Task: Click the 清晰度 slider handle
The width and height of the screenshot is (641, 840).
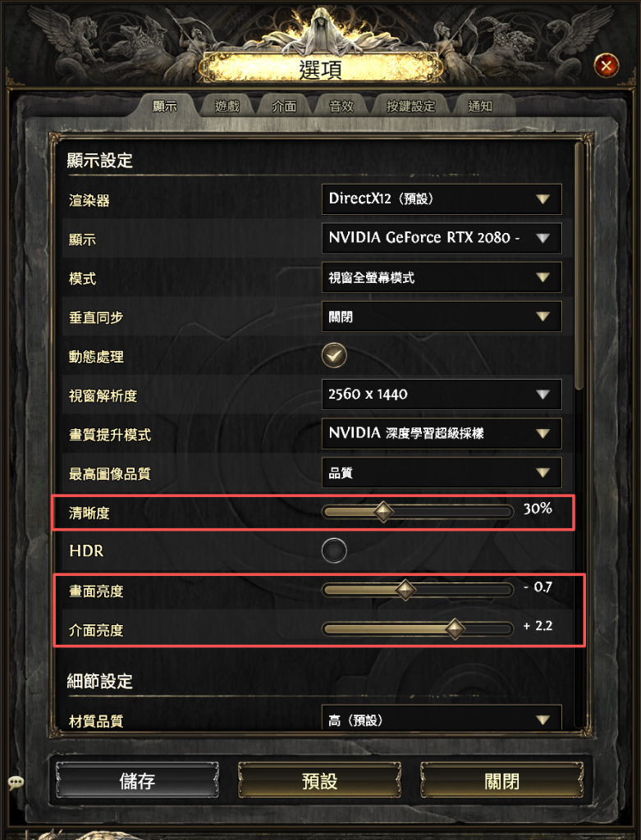Action: [x=383, y=511]
